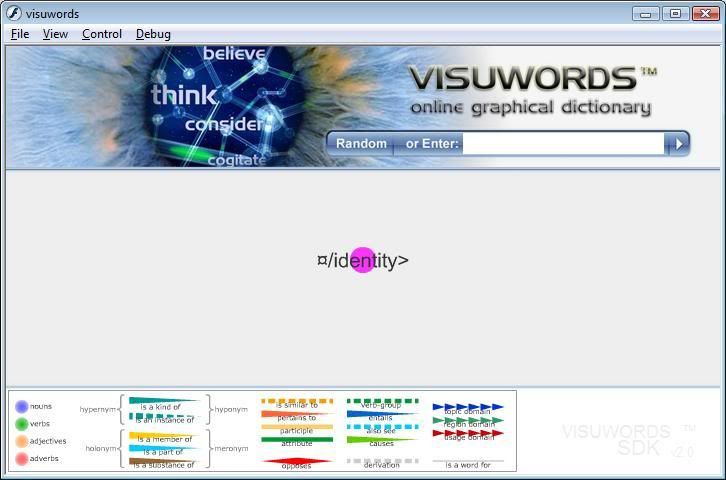Open the View menu
Screen dimensions: 726x480
click(x=55, y=34)
